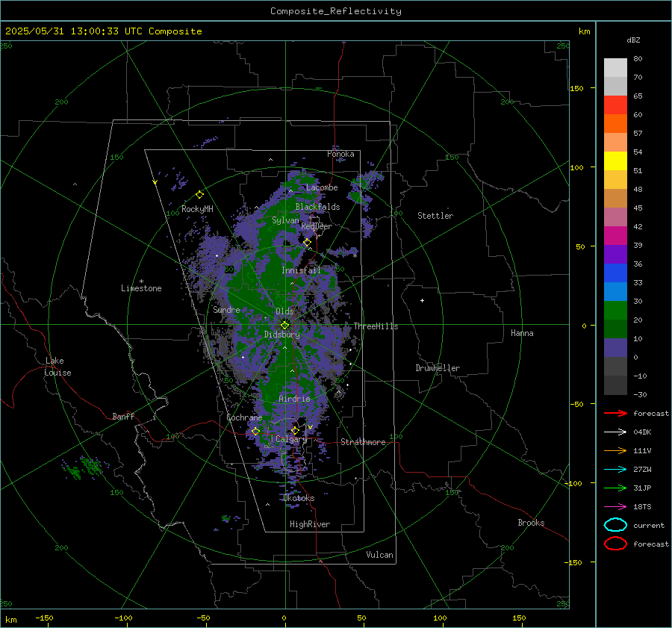Click the cyan current ellipse legend icon
This screenshot has height=628, width=672.
point(615,525)
